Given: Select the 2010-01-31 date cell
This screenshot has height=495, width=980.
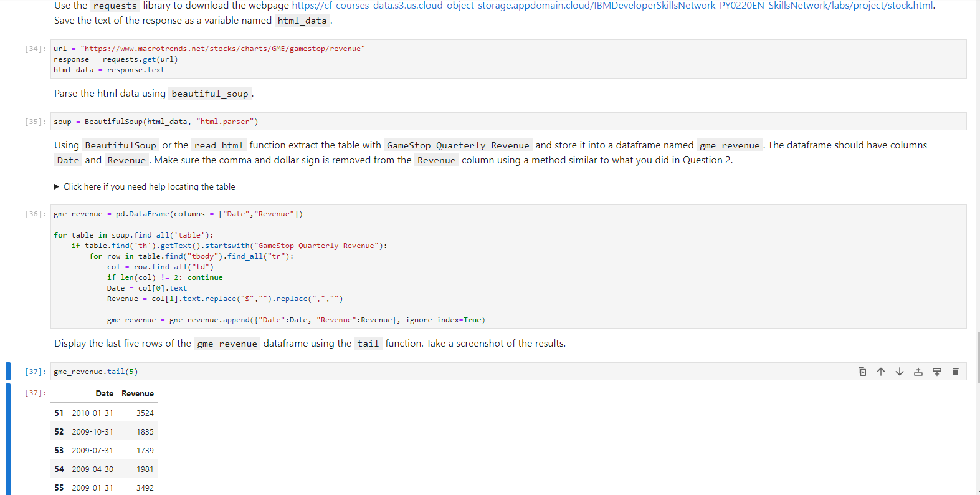Looking at the screenshot, I should (93, 413).
